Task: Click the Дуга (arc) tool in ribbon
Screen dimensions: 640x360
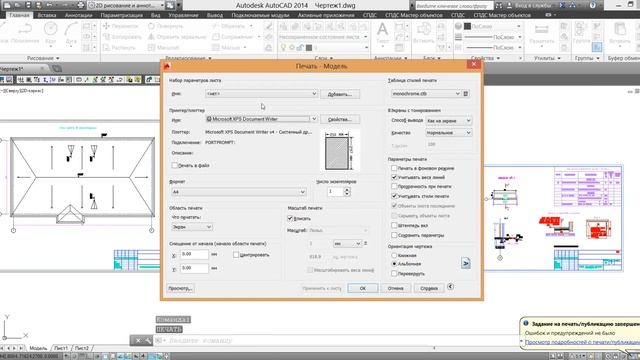Action: click(x=71, y=33)
